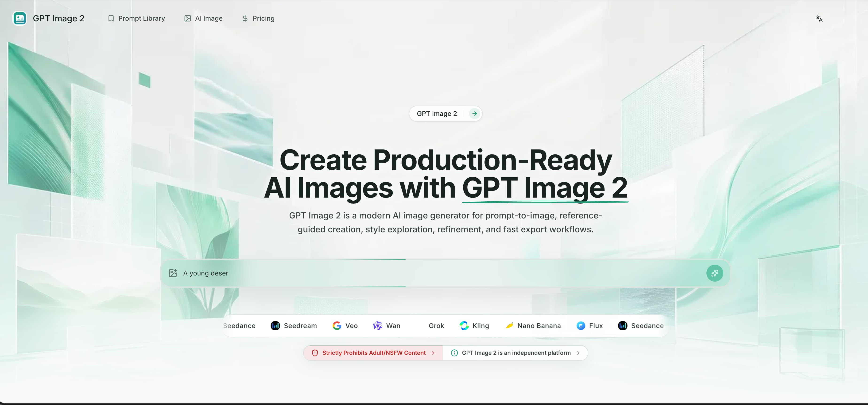Click the sparkle generate button

(x=715, y=273)
